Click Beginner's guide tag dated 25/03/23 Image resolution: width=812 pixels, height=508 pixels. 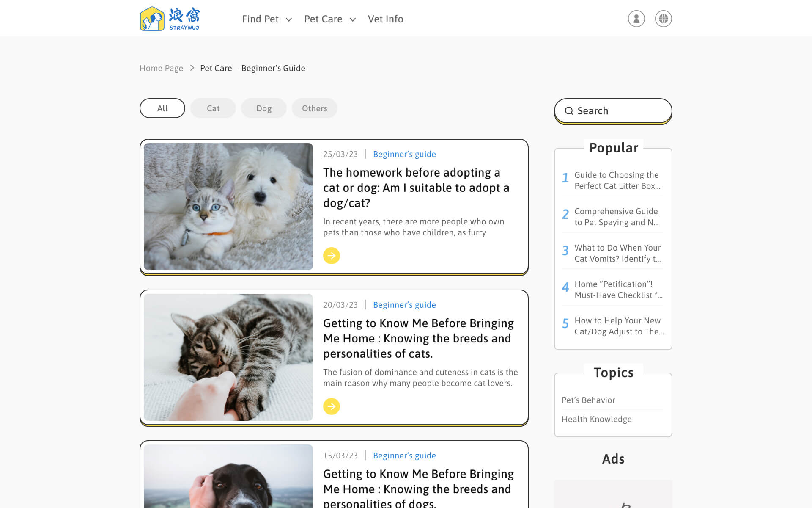pyautogui.click(x=404, y=154)
